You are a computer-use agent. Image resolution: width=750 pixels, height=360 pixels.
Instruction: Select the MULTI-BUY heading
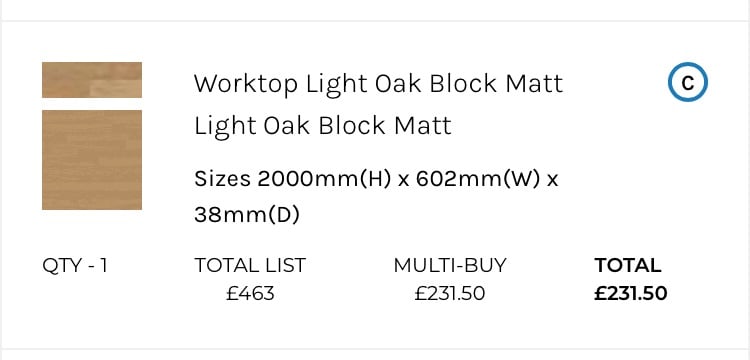point(450,265)
